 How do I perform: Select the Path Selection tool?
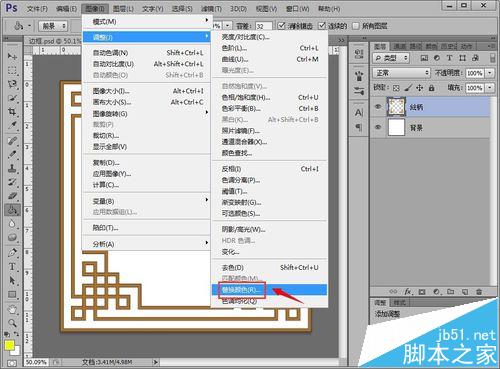pos(12,281)
